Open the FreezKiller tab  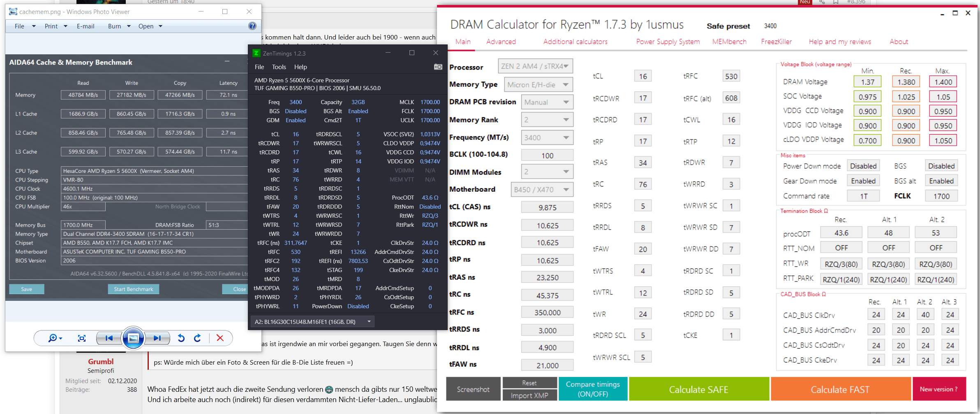pyautogui.click(x=776, y=42)
